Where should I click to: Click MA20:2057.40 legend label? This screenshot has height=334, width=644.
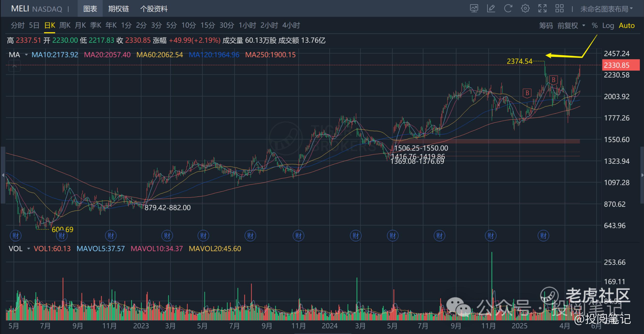pyautogui.click(x=107, y=55)
